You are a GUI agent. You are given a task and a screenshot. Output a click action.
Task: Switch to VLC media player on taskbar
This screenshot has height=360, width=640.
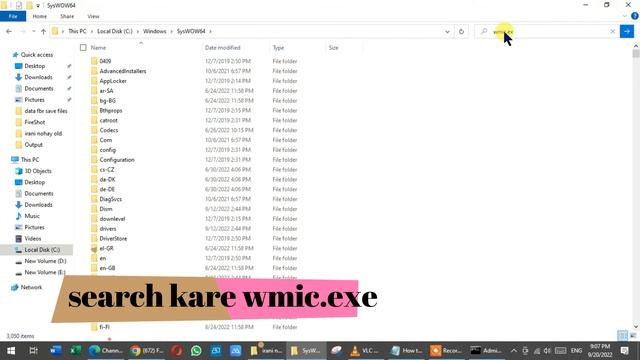tap(365, 351)
